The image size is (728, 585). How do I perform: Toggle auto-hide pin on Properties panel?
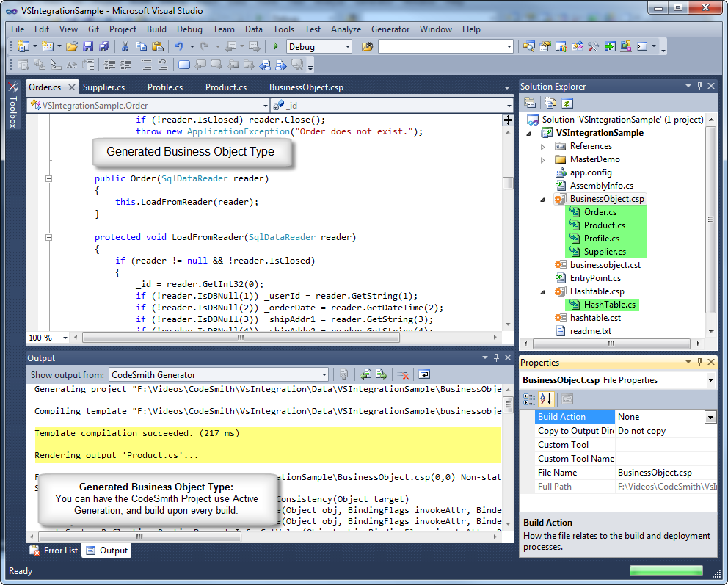pos(699,362)
